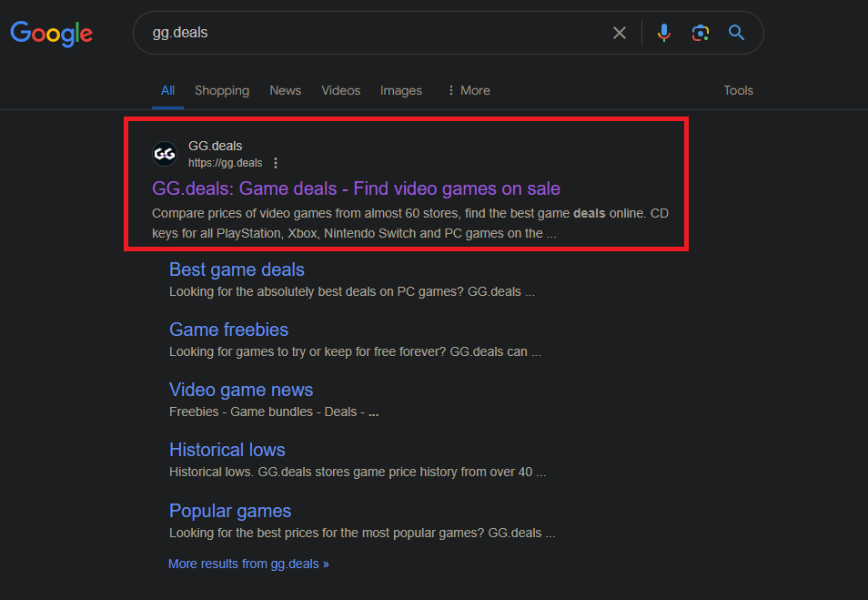The image size is (868, 600).
Task: Click the snippet starting 'Compare prices of video games'
Action: coord(410,223)
